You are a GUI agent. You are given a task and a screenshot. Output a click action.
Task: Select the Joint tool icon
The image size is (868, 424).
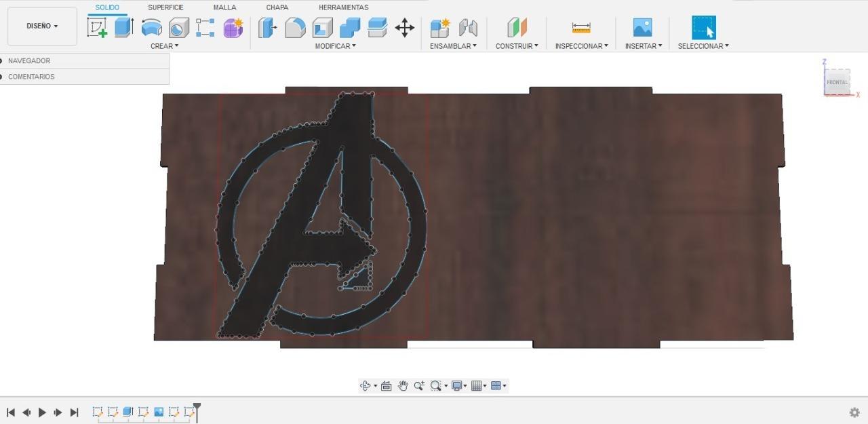468,28
